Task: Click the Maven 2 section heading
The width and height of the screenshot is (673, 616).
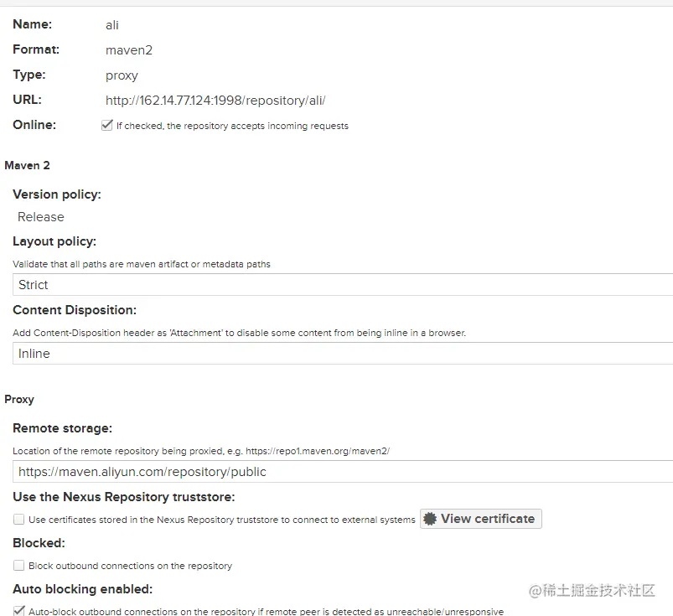Action: click(27, 165)
